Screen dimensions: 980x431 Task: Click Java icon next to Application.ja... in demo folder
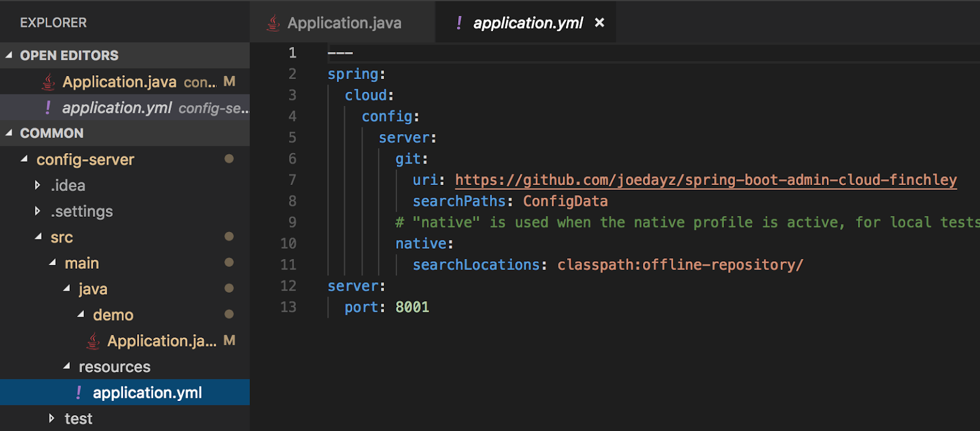93,341
